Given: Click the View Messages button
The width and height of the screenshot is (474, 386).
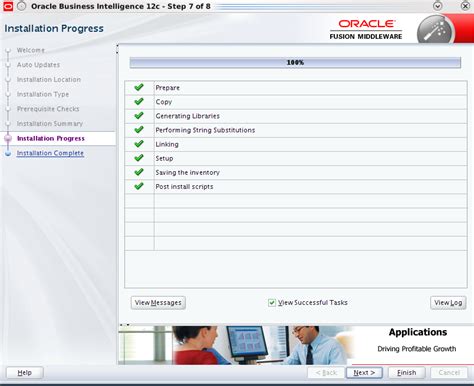Looking at the screenshot, I should click(x=158, y=303).
